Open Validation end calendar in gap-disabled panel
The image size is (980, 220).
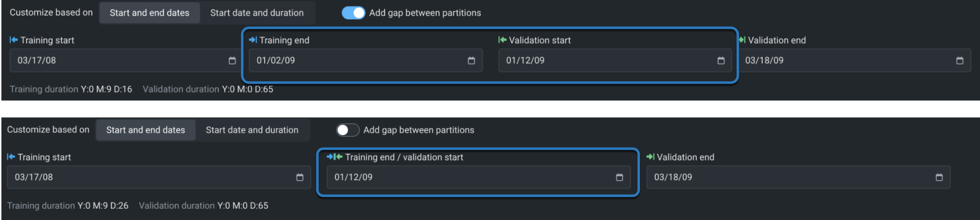click(x=939, y=177)
